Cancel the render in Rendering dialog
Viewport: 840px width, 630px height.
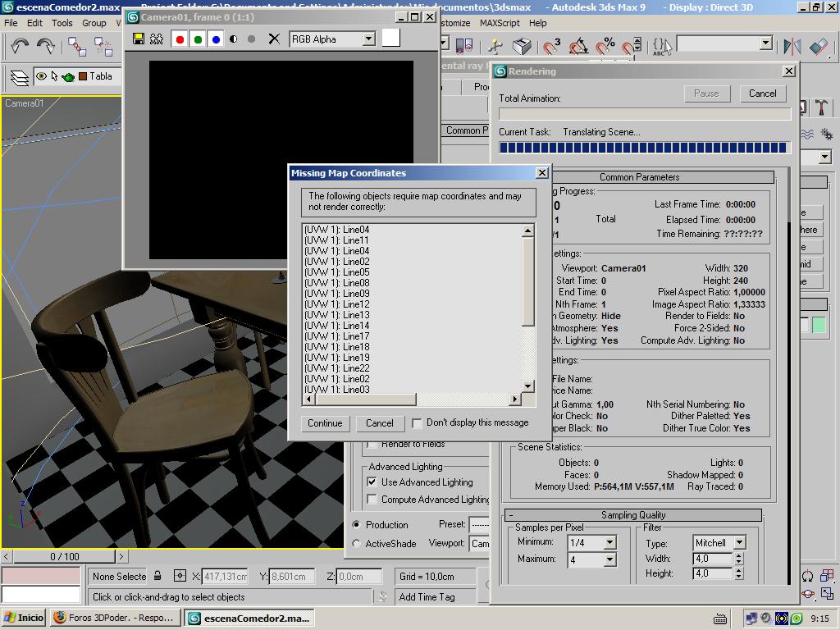click(x=762, y=94)
